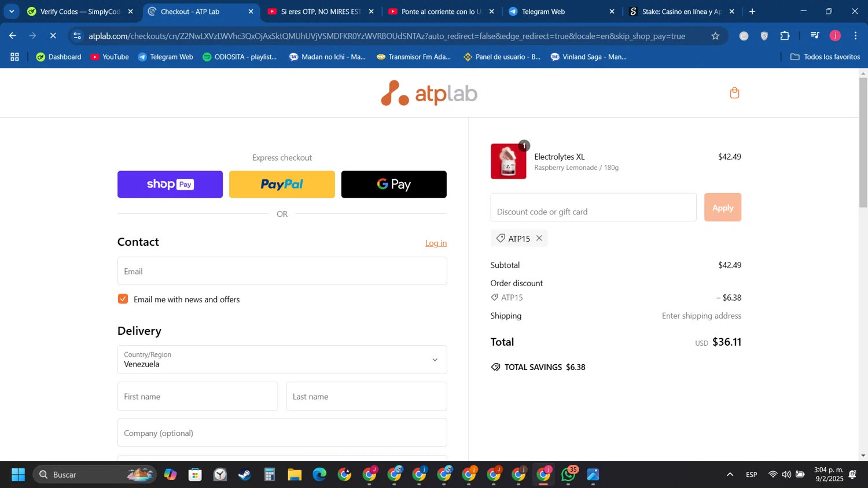Open File Explorer from the taskbar
Screen dimensions: 868x488
[x=295, y=475]
